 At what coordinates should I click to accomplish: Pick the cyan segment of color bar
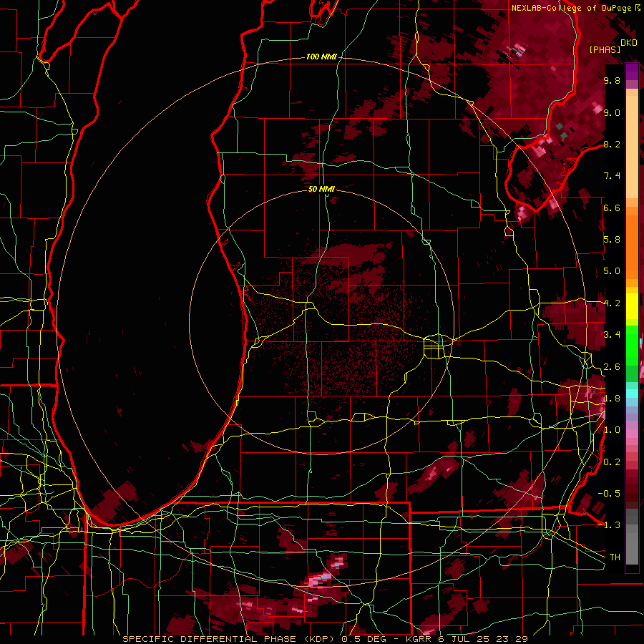coord(632,394)
